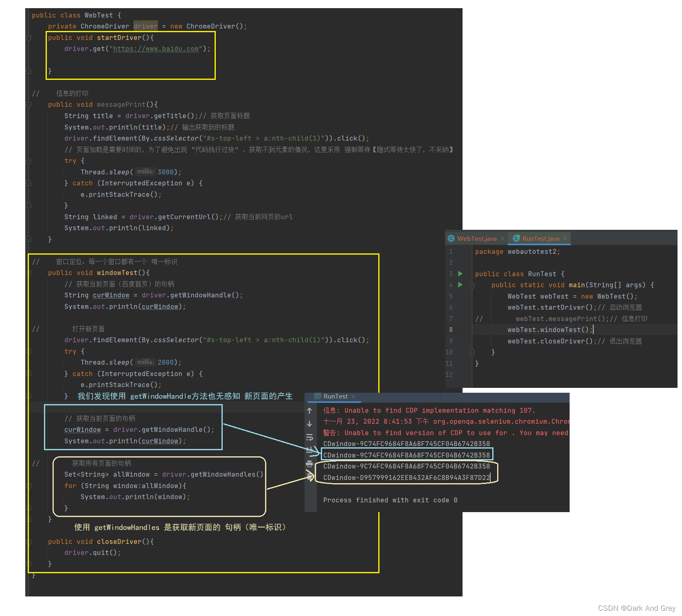Click webTest.startDriver() call in RunTest
Screen dimensions: 682x616
pos(552,307)
